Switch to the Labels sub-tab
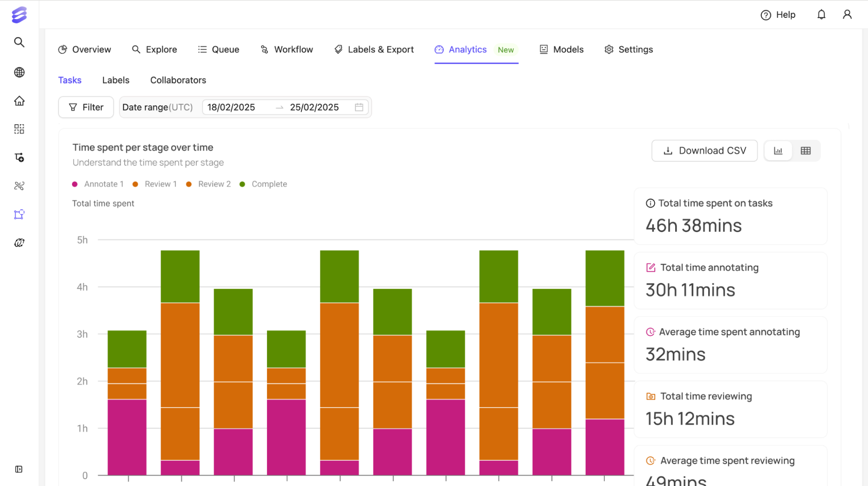Viewport: 868px width, 486px height. [x=116, y=80]
